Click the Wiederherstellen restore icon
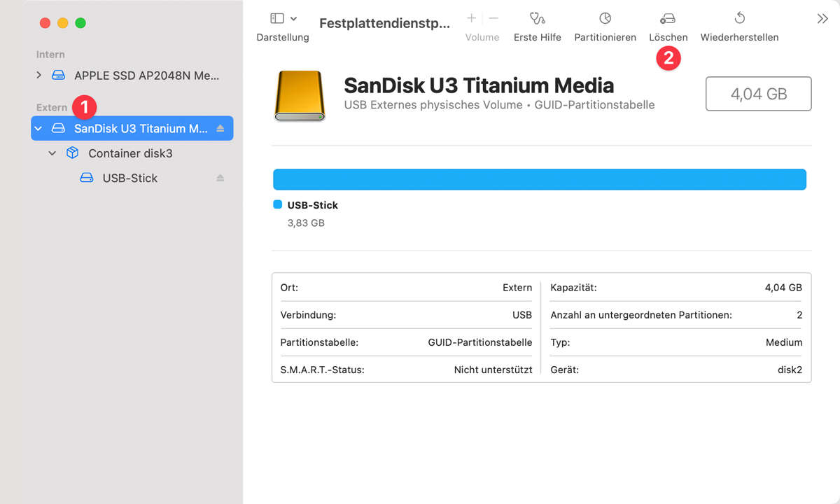The width and height of the screenshot is (840, 504). [x=739, y=19]
